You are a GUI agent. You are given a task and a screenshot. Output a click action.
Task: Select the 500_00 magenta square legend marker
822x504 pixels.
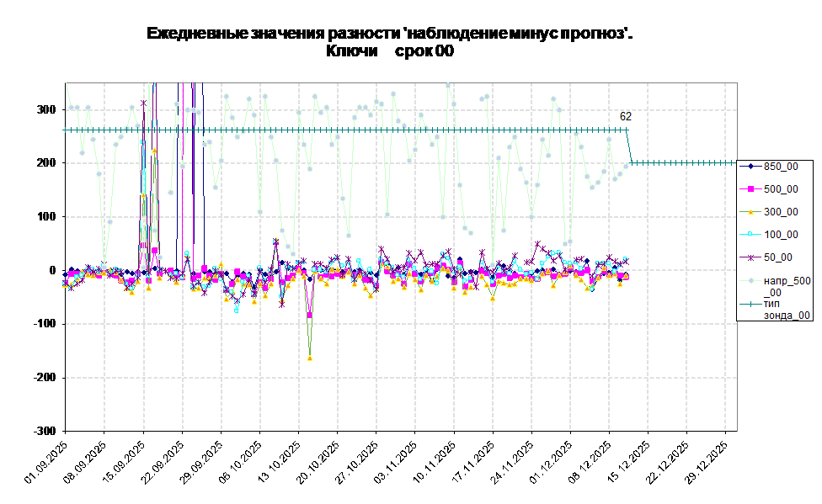coord(750,189)
